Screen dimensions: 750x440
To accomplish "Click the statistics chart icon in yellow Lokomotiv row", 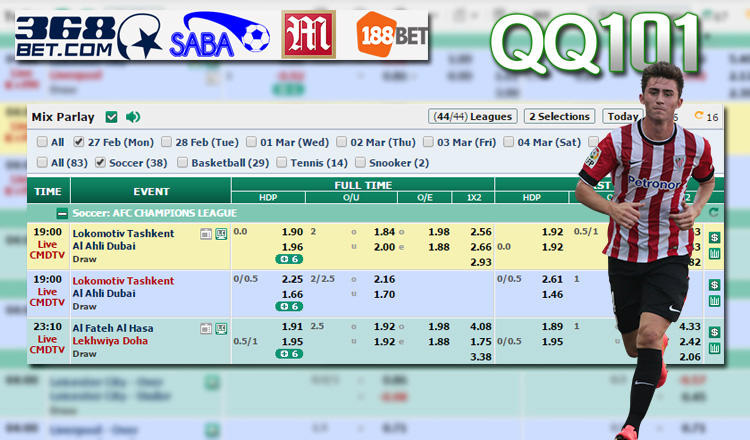I will (714, 253).
